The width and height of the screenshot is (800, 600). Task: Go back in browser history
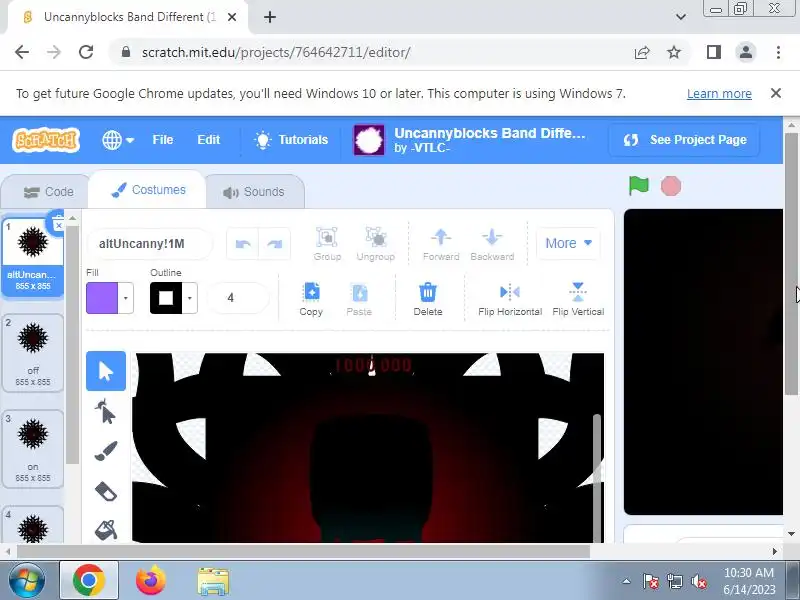[x=22, y=52]
